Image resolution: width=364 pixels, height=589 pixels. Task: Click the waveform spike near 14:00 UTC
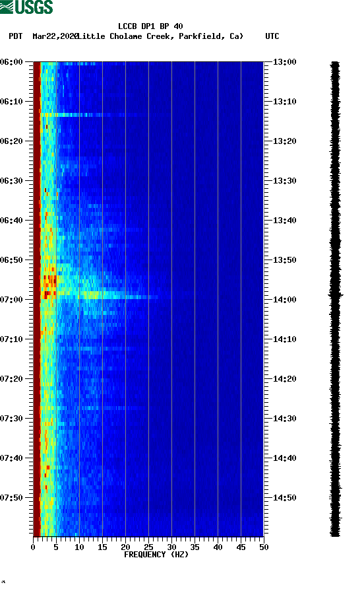pos(336,295)
